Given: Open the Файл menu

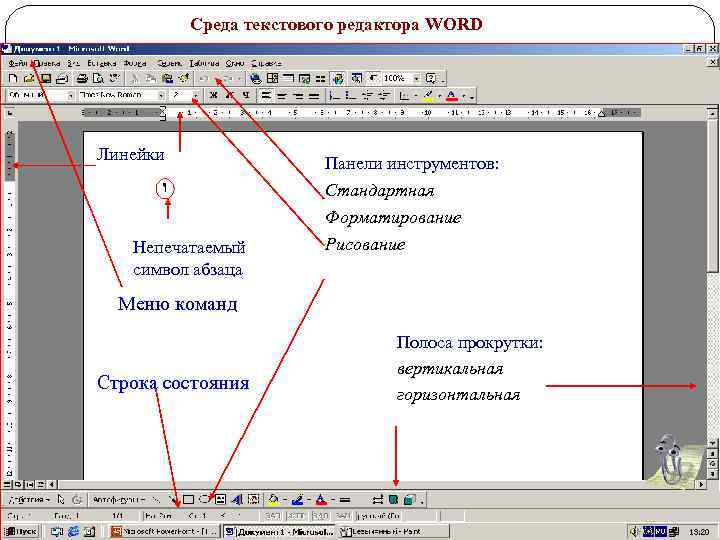Looking at the screenshot, I should coord(18,63).
